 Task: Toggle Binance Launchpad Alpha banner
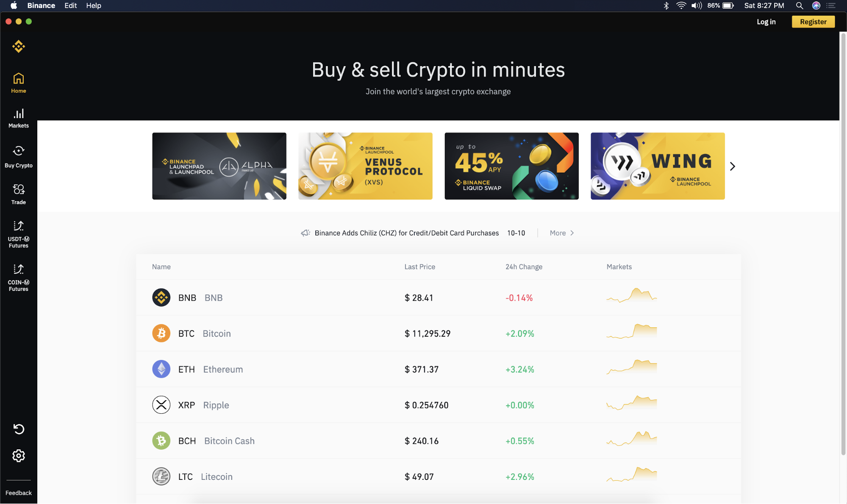point(219,166)
